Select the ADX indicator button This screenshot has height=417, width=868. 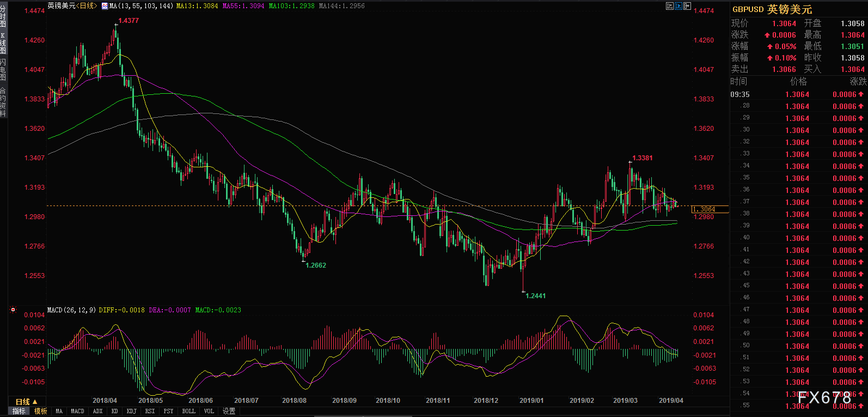97,411
